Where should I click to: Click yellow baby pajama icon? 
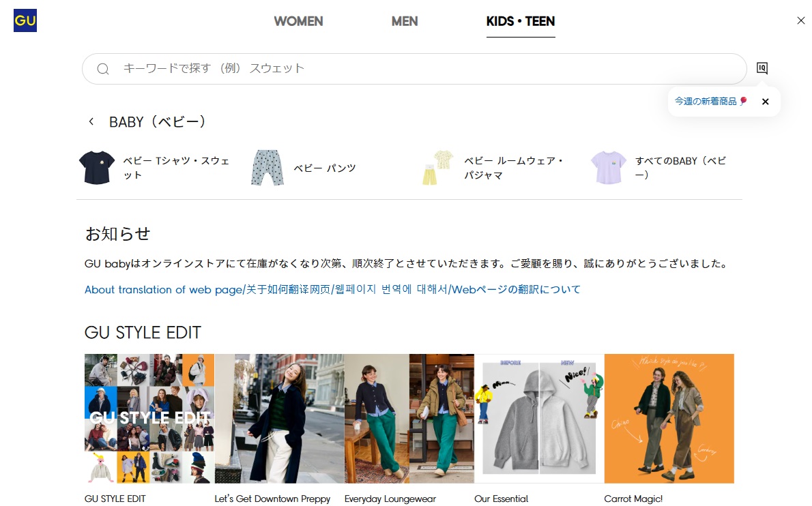tap(437, 168)
